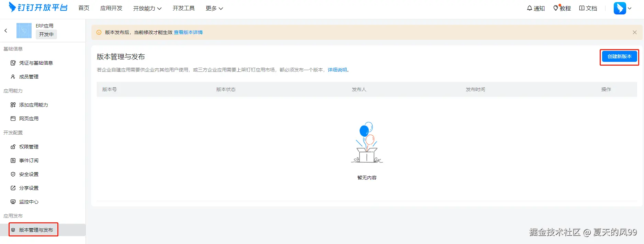Click the 安全设置 shield icon
This screenshot has width=644, height=244.
point(13,174)
